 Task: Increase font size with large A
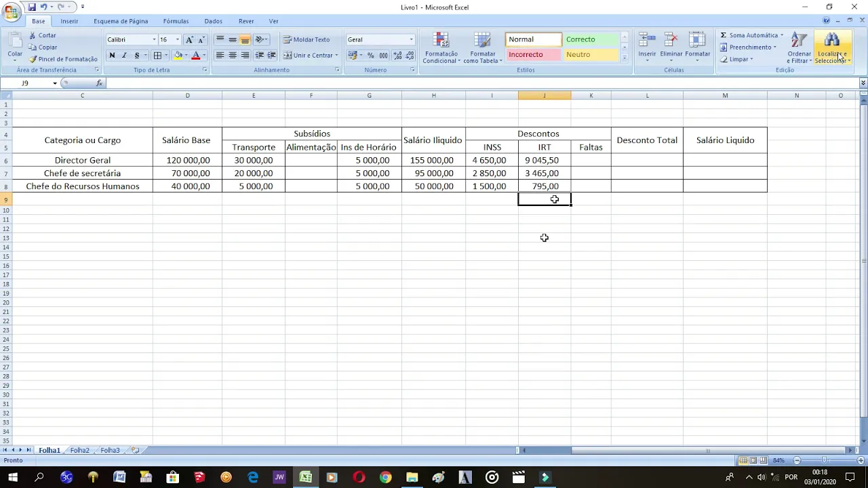[x=189, y=40]
